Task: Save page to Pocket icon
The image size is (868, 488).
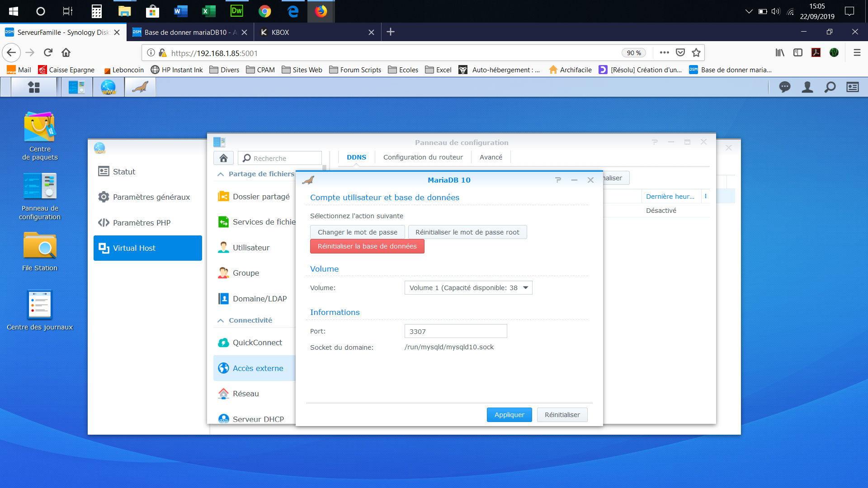Action: [x=680, y=53]
